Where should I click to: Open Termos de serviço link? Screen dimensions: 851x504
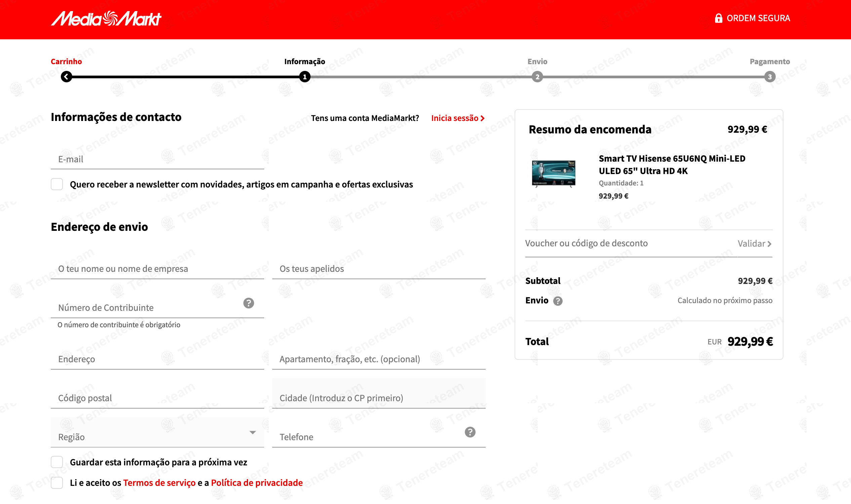coord(159,482)
